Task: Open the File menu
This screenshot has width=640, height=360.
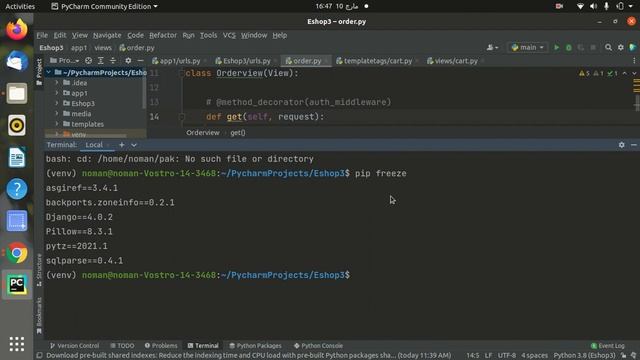Action: click(42, 36)
